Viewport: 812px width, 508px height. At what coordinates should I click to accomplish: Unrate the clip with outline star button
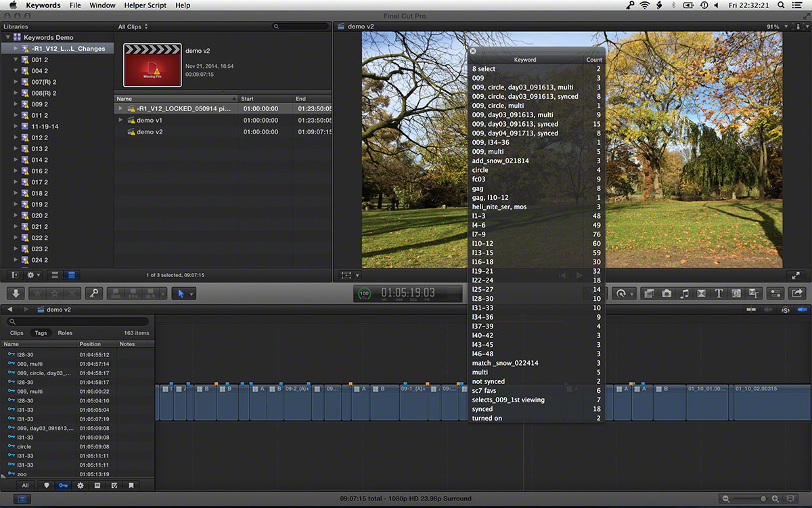54,293
